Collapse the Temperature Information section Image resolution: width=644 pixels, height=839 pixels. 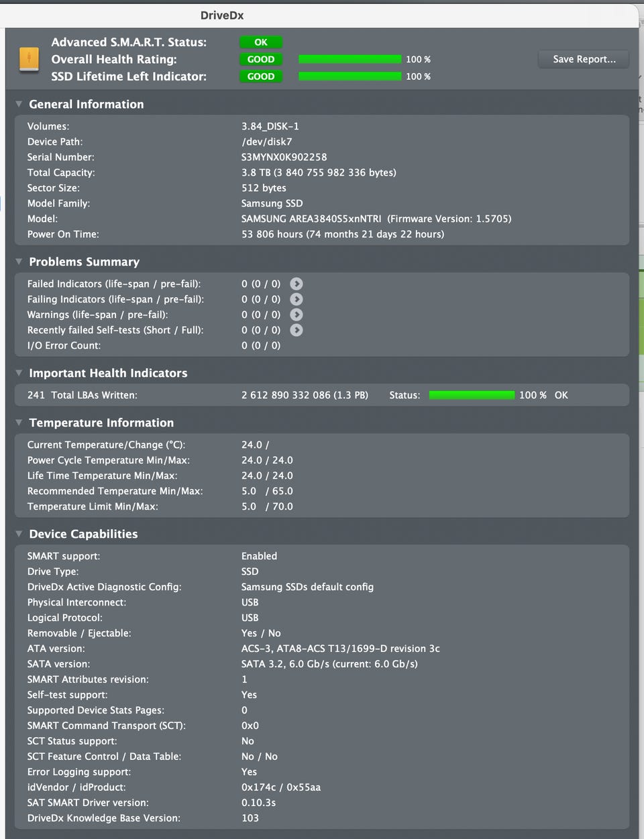click(x=19, y=423)
